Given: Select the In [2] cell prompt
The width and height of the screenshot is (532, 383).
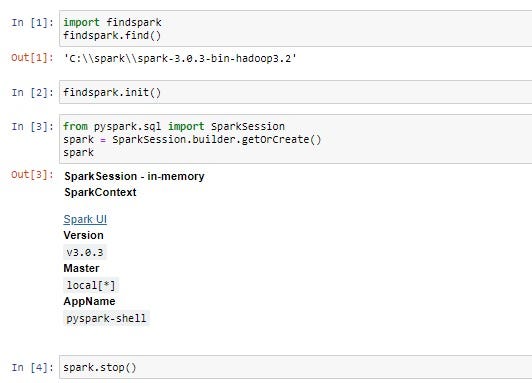Looking at the screenshot, I should [33, 93].
